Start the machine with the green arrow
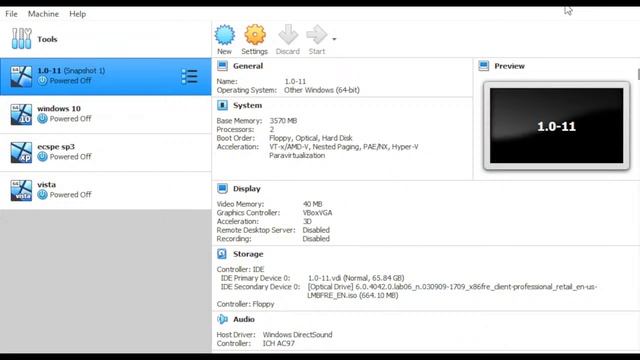640x360 pixels. [316, 34]
